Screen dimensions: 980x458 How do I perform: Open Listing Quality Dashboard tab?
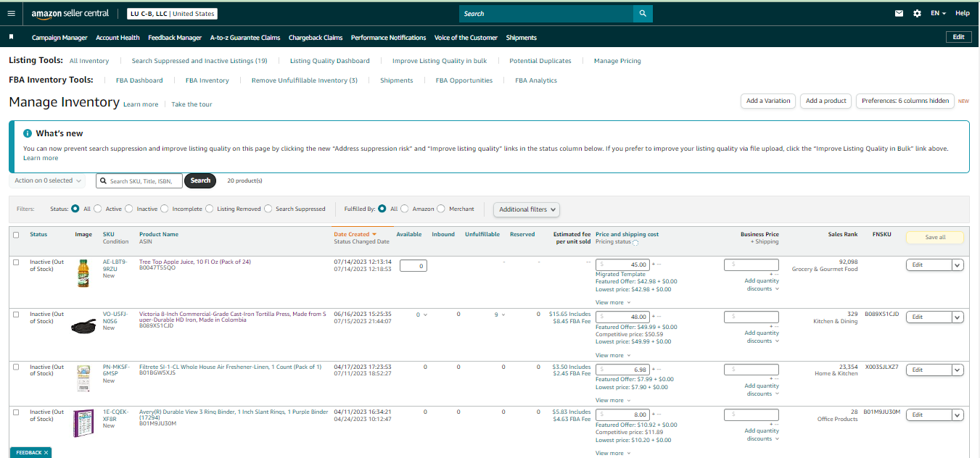pos(330,61)
